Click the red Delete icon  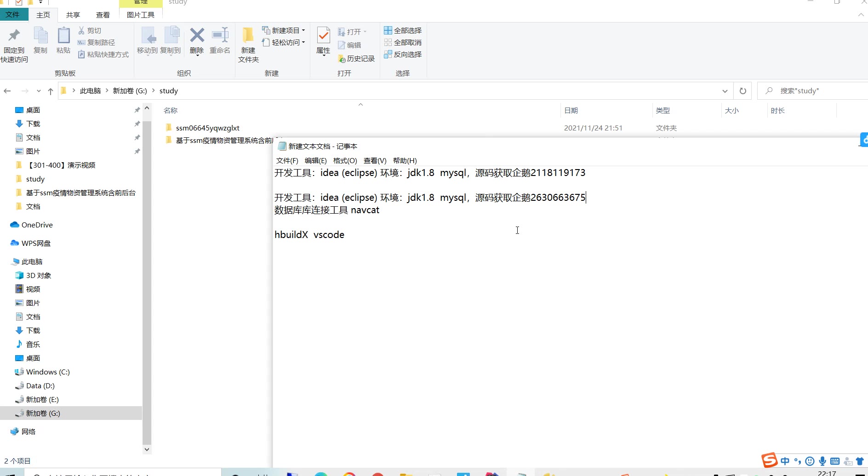pyautogui.click(x=197, y=40)
